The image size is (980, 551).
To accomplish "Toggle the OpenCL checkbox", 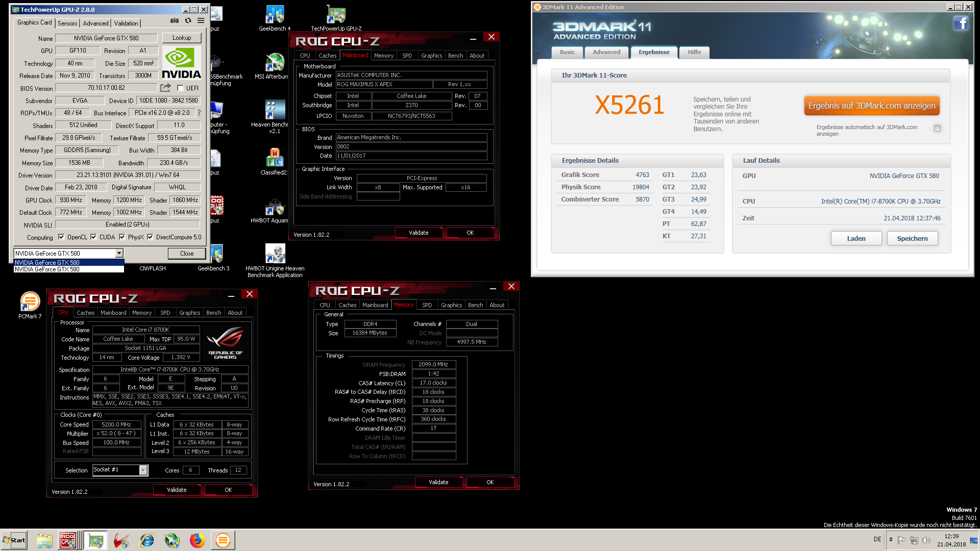I will 61,237.
